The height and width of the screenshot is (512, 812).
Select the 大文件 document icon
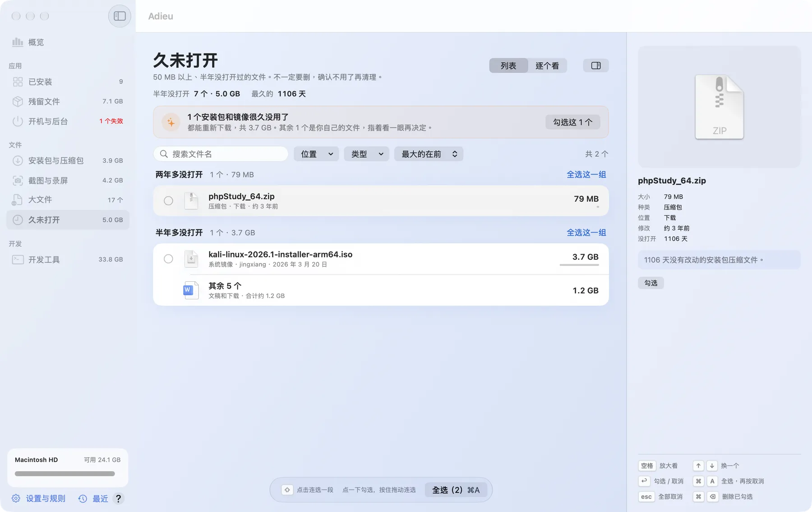(x=17, y=200)
